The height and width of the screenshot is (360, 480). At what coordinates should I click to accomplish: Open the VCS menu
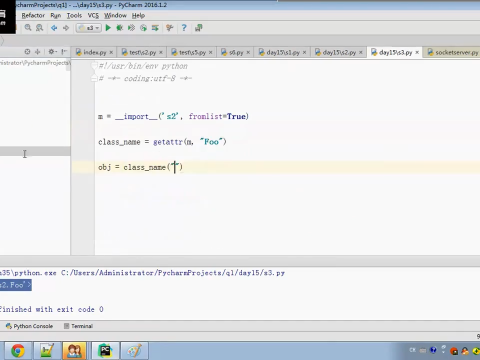(93, 15)
